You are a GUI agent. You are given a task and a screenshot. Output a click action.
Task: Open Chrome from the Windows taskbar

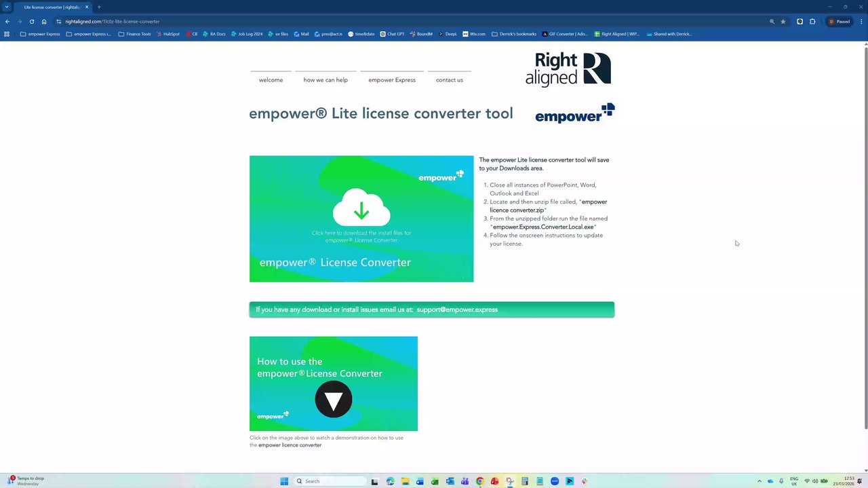point(479,481)
